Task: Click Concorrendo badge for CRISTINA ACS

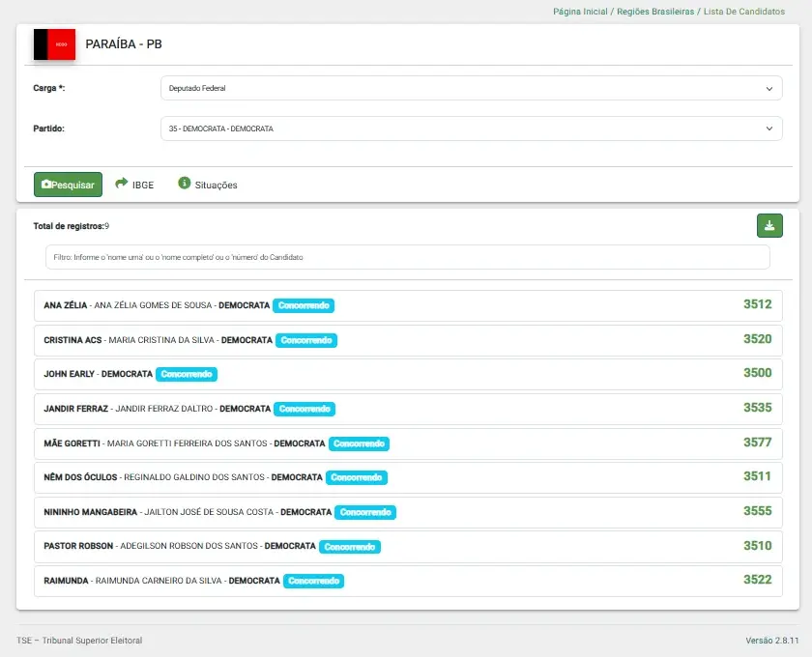Action: click(x=306, y=340)
